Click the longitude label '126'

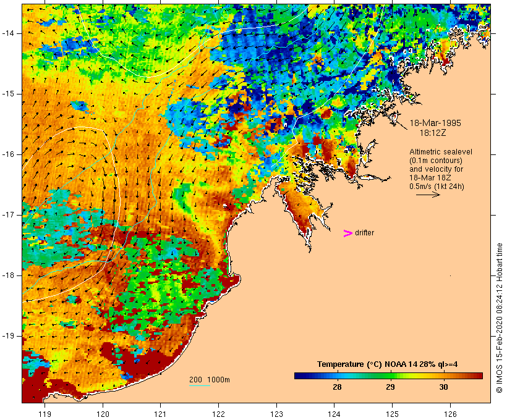coord(450,414)
